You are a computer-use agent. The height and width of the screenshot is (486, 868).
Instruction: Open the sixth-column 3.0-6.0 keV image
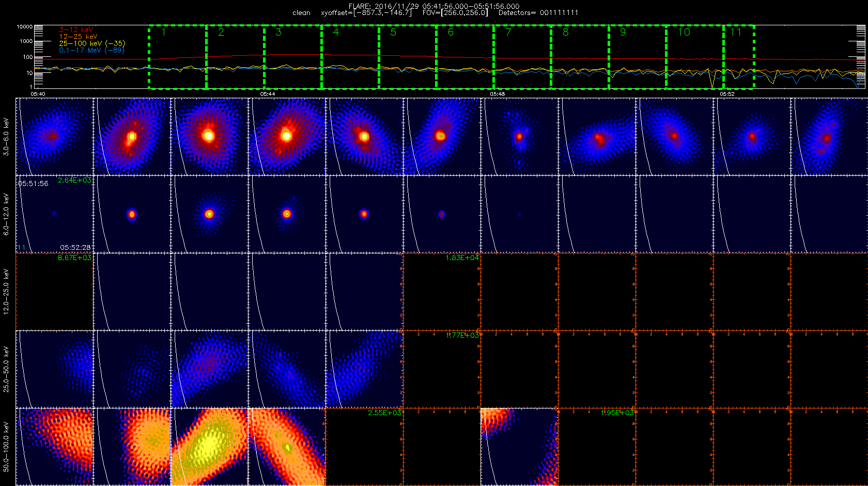[x=442, y=136]
